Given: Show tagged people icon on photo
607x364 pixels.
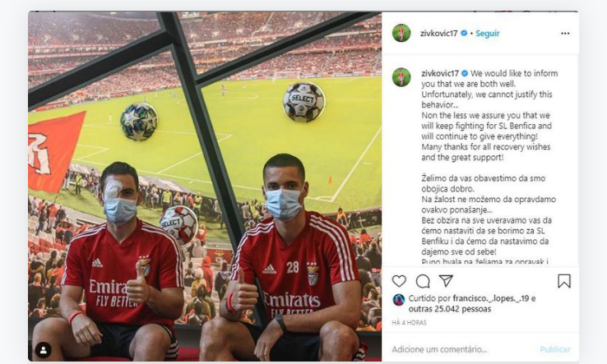Looking at the screenshot, I should [x=44, y=350].
